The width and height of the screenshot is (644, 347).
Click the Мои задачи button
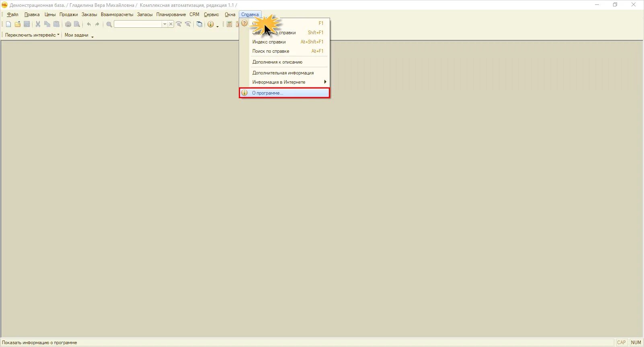point(76,35)
